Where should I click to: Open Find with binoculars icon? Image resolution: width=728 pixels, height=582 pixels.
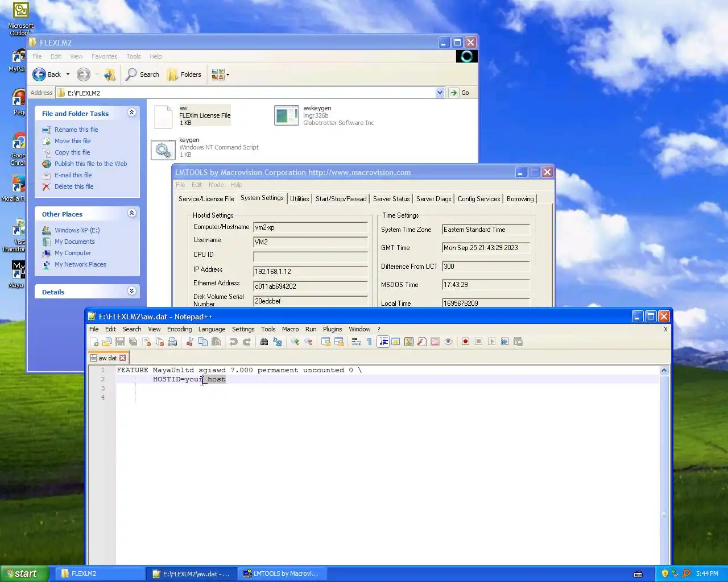click(x=264, y=342)
